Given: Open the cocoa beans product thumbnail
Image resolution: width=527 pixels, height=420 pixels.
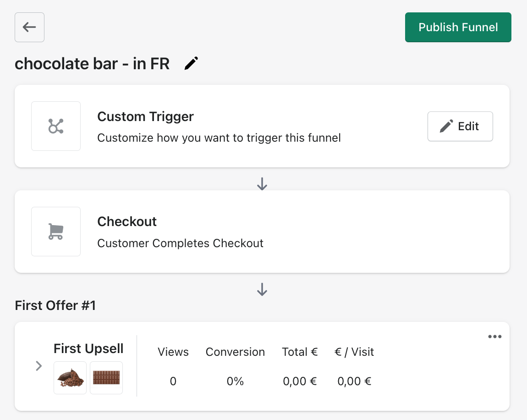Looking at the screenshot, I should pos(70,378).
